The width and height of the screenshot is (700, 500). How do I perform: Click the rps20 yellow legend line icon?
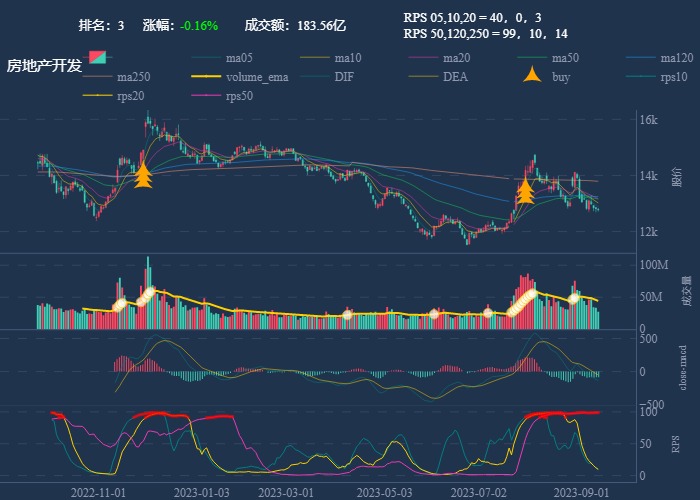point(98,96)
